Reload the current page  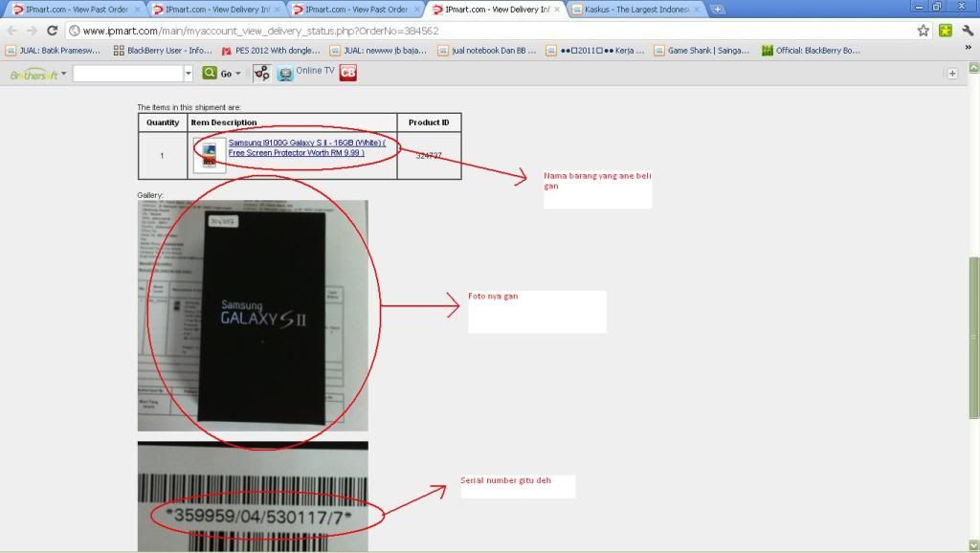[x=53, y=31]
